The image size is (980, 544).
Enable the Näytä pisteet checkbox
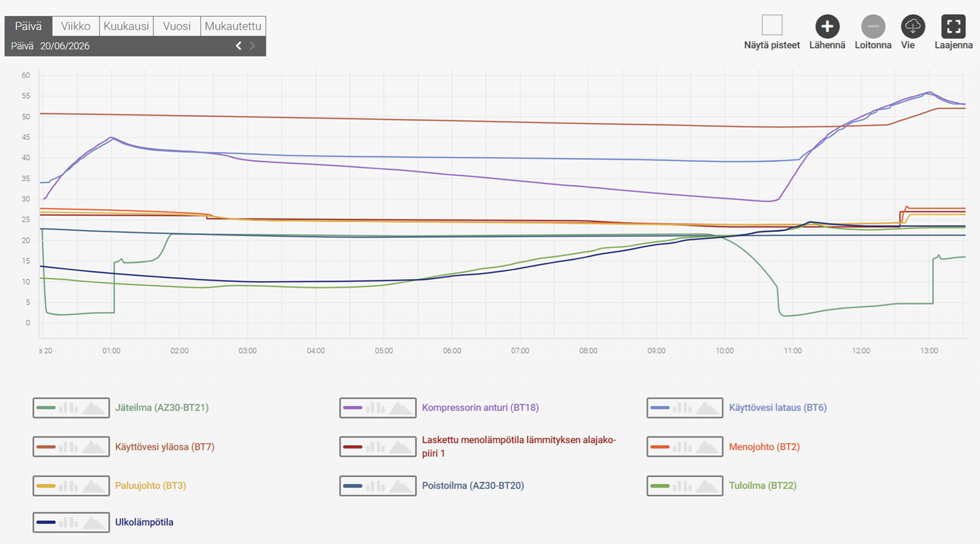[772, 26]
